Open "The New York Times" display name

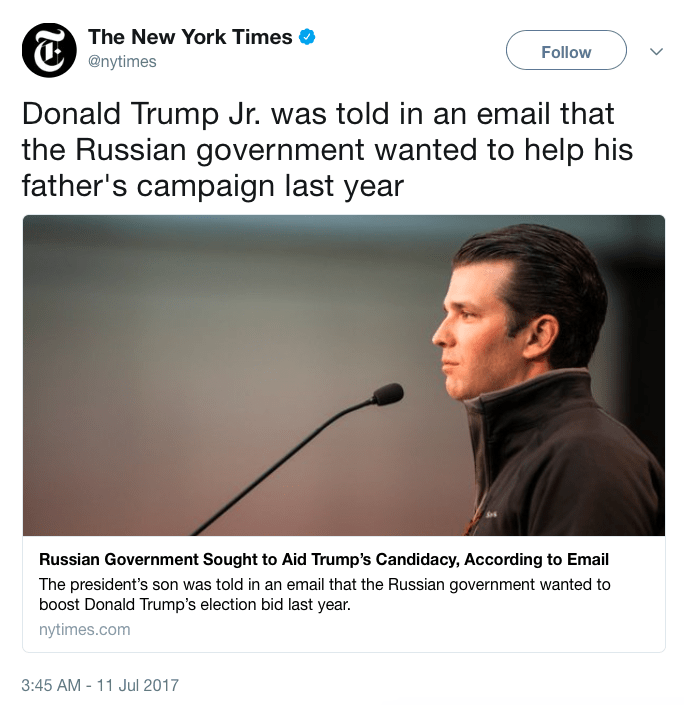click(x=190, y=38)
